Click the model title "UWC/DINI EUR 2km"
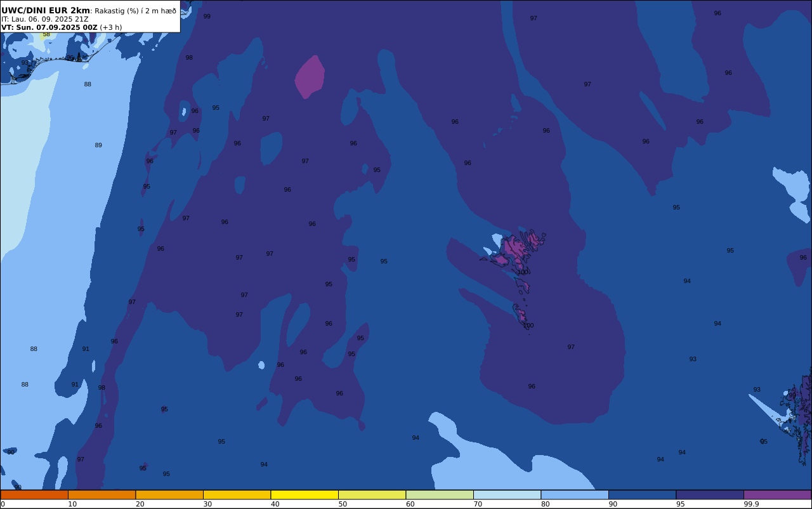Image resolution: width=812 pixels, height=509 pixels. click(46, 11)
